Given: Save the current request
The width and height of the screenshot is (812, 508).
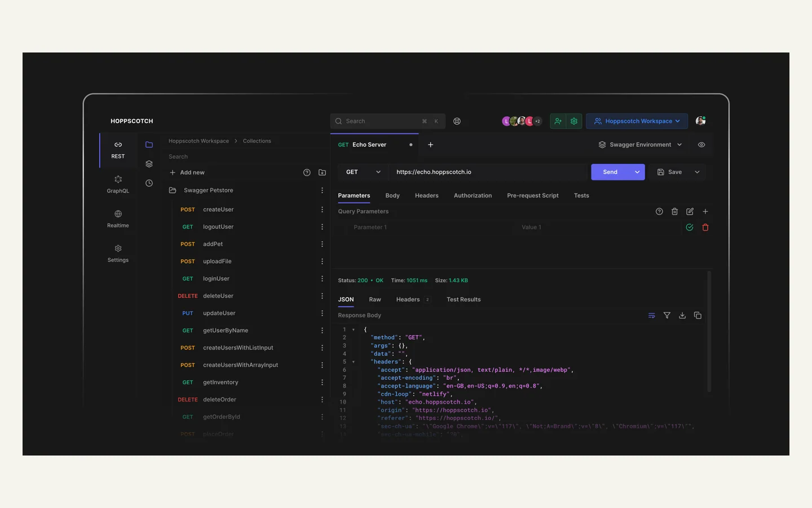Looking at the screenshot, I should click(x=669, y=172).
